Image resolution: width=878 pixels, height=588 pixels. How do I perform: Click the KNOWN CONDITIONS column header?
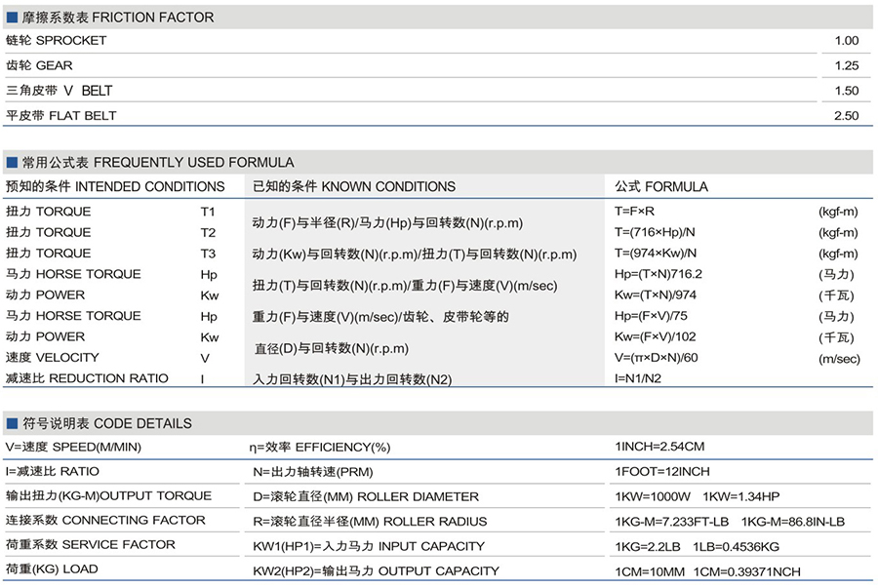(x=354, y=186)
